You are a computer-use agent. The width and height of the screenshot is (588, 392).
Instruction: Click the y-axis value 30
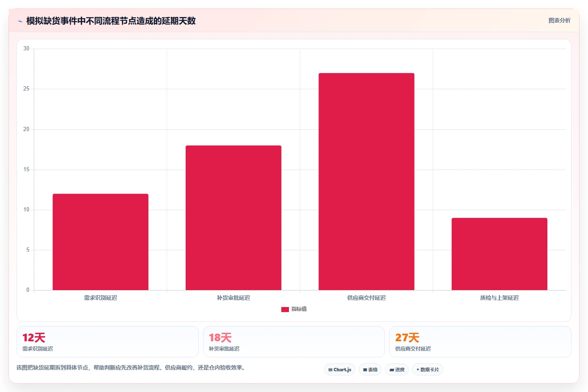click(26, 49)
